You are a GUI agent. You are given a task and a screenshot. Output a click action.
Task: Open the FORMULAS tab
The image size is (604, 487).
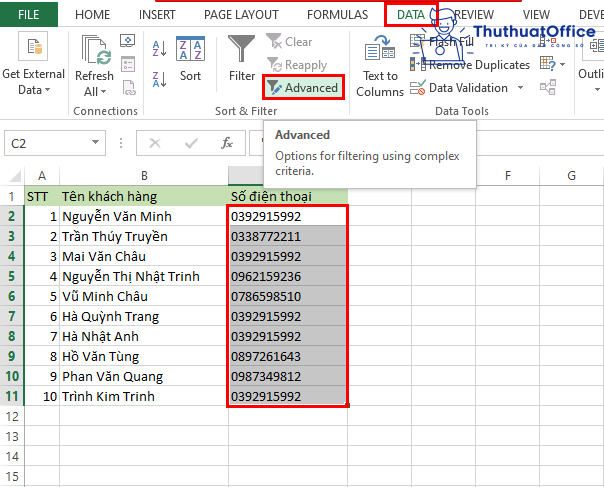pos(337,15)
